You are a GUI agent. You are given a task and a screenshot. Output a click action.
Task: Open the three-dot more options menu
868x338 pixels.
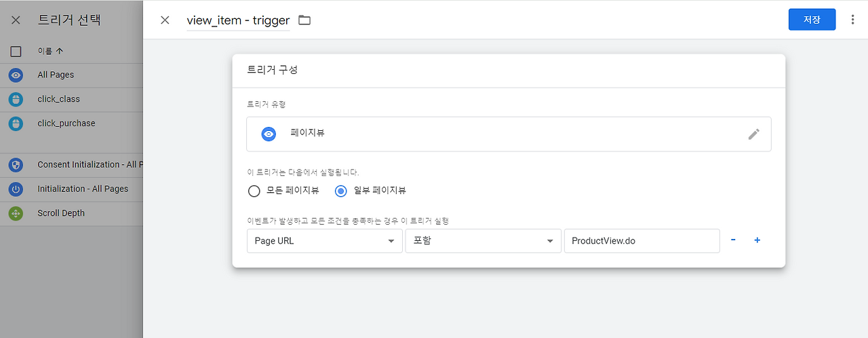[853, 20]
